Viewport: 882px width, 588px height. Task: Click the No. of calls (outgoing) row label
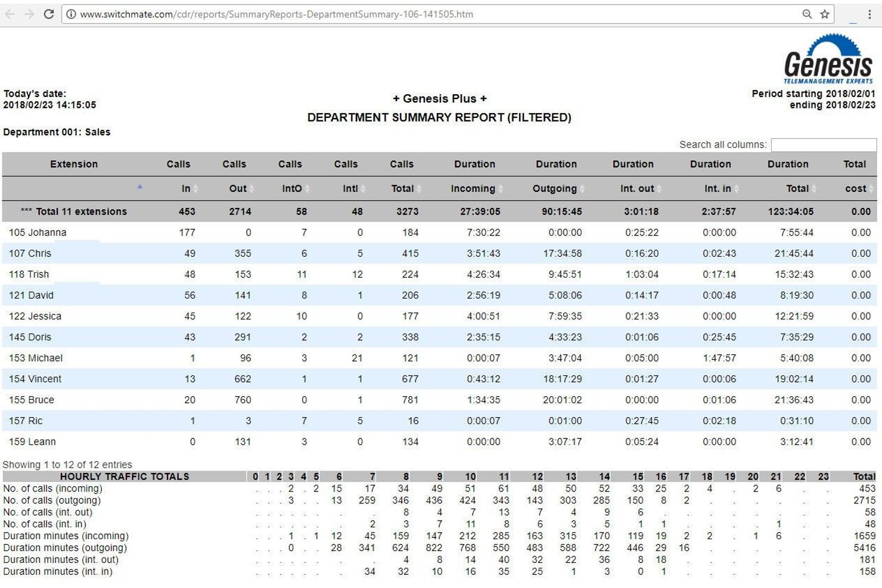[x=52, y=500]
